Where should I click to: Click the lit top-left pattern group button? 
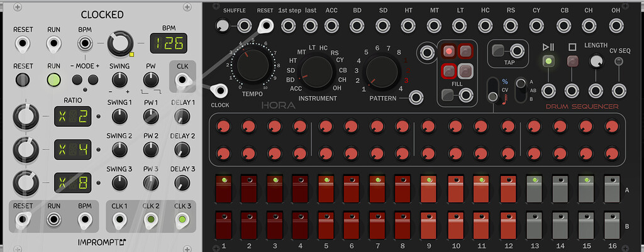click(x=449, y=52)
